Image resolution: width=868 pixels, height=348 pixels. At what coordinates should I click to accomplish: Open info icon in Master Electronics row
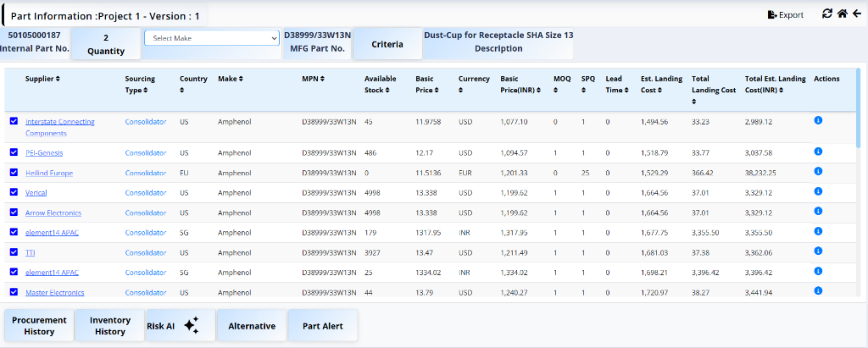pyautogui.click(x=818, y=291)
